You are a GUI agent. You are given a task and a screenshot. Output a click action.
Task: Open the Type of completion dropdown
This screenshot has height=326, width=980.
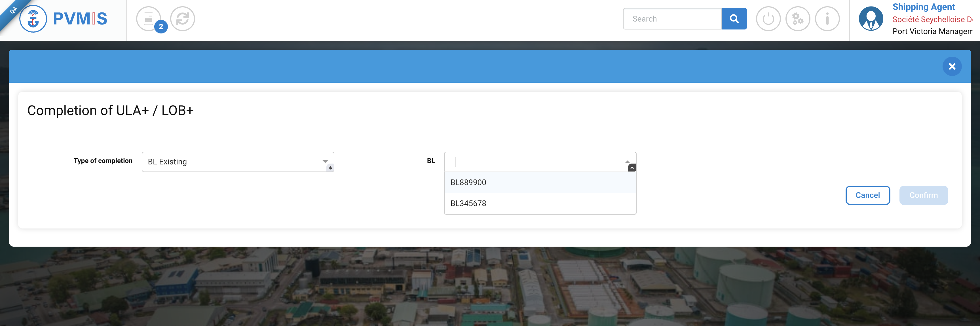point(232,162)
